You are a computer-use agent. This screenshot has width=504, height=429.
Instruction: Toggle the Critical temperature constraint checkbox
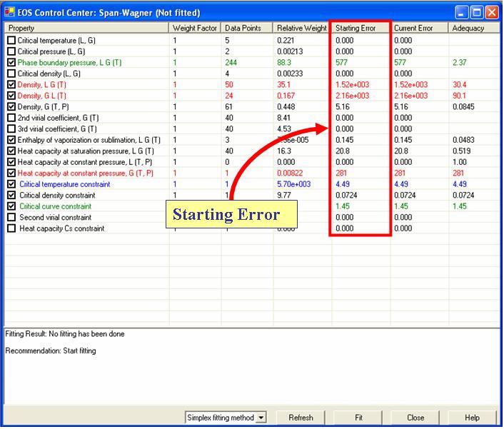pyautogui.click(x=11, y=184)
